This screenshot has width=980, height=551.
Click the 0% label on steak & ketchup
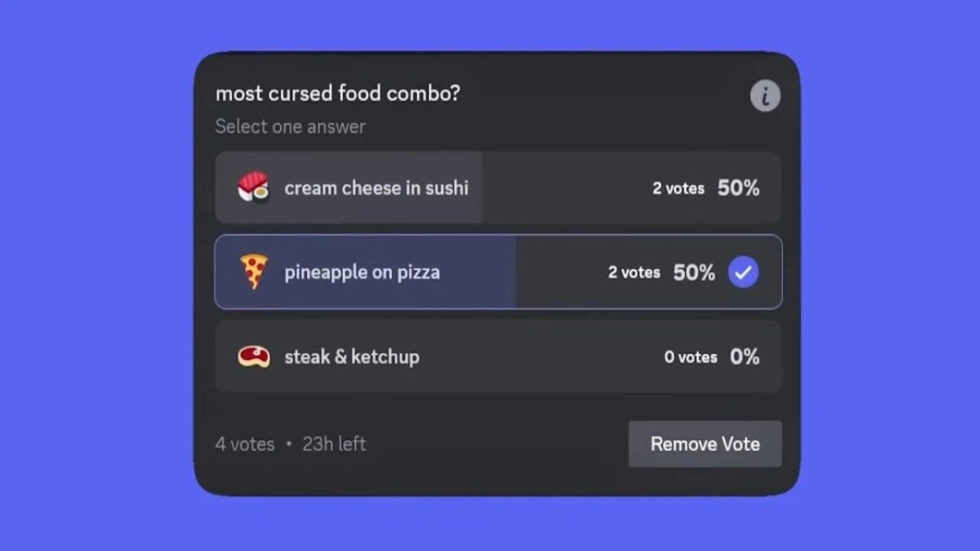744,357
